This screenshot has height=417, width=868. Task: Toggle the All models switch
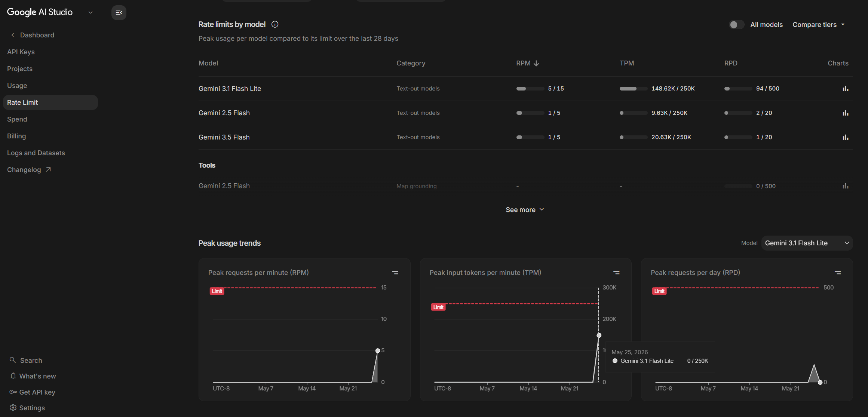[x=736, y=25]
